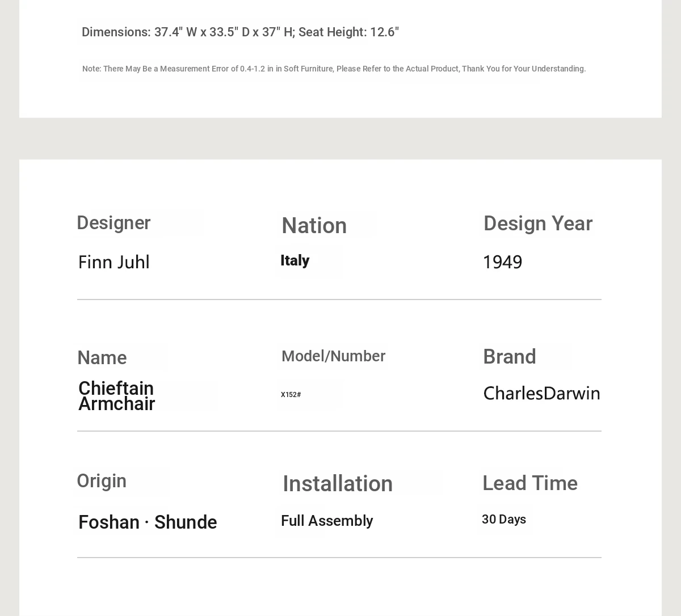Select the Foshan · Shunde origin value
681x616 pixels.
[148, 522]
